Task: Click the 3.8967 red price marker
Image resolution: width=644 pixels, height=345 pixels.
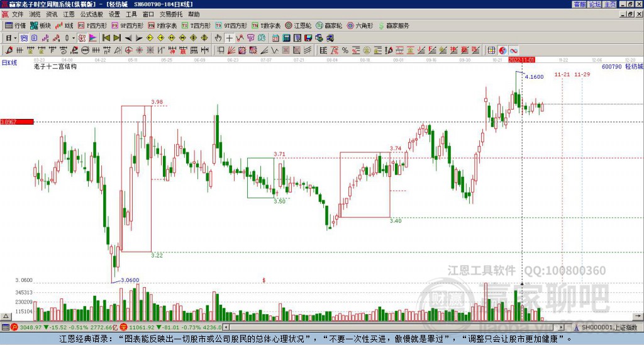Action: (17, 122)
